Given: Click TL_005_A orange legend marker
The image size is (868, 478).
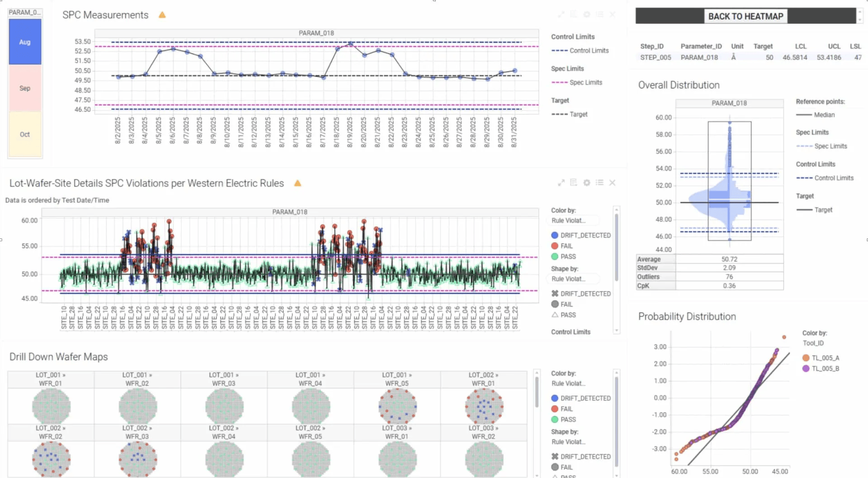Looking at the screenshot, I should (806, 358).
